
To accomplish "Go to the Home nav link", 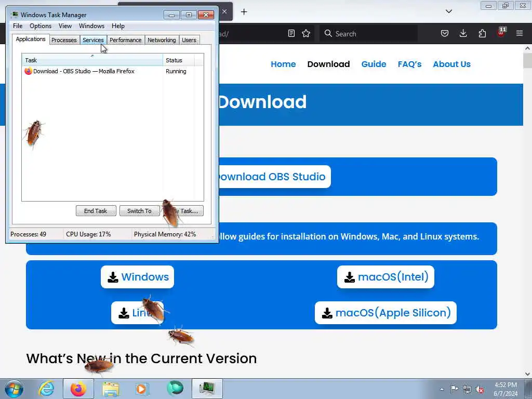I will (x=283, y=64).
